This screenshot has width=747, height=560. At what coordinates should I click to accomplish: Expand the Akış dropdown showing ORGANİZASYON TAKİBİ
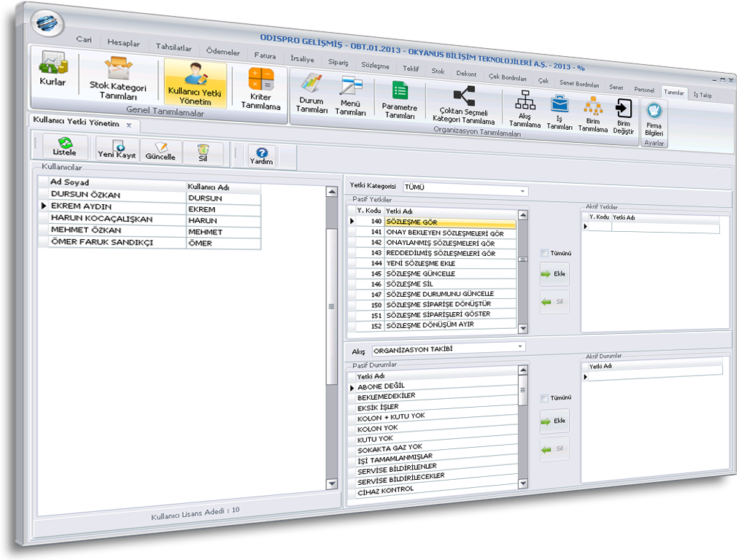coord(520,346)
